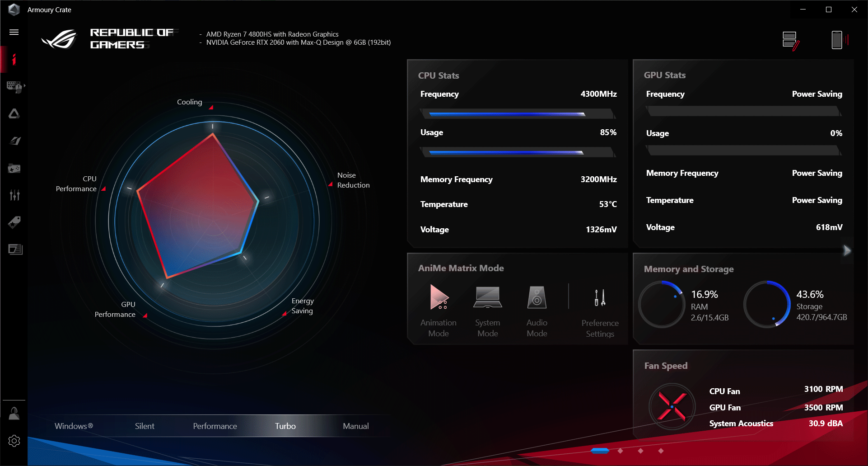The height and width of the screenshot is (466, 868).
Task: Click the mobile phone connect icon
Action: click(838, 40)
